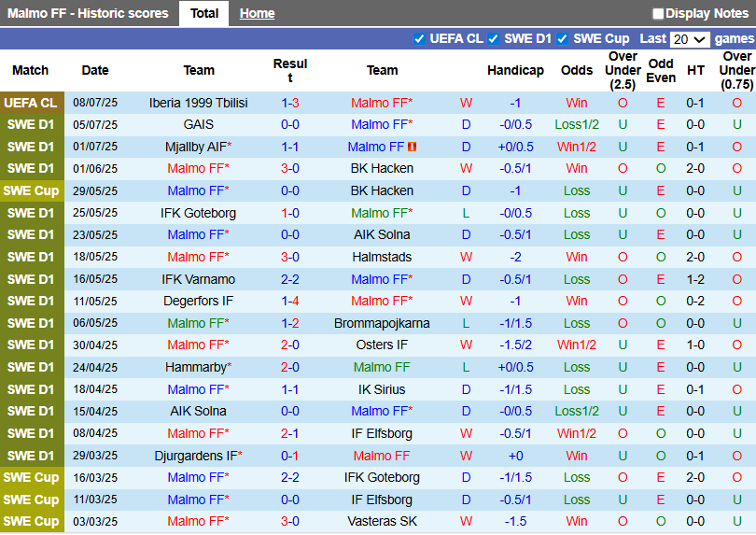Click IF Elfsborg in the 08/04/25 row
Screen dimensions: 756x535
(x=382, y=433)
